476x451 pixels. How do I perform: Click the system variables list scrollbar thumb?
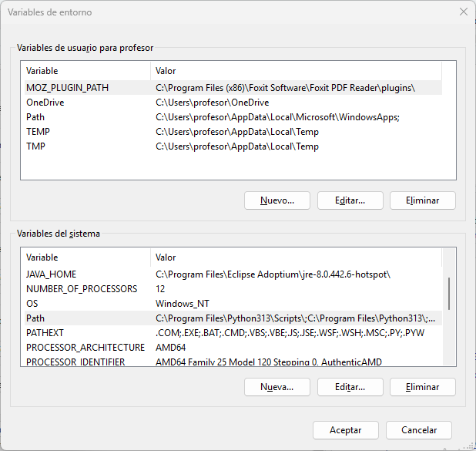(x=449, y=294)
